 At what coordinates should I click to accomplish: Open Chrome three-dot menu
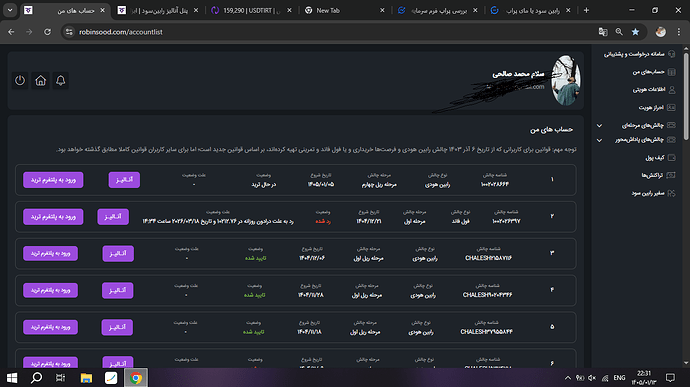click(x=679, y=32)
